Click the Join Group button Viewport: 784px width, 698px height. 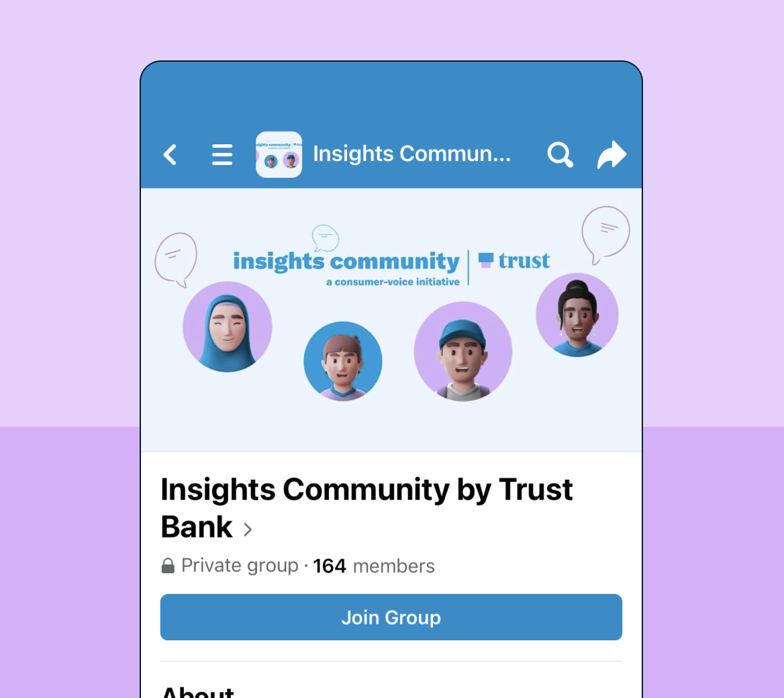(391, 617)
